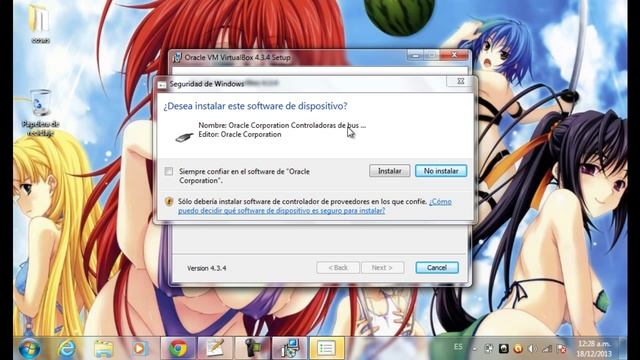Open the yellow list window taskbar item
The height and width of the screenshot is (360, 640).
pyautogui.click(x=327, y=349)
